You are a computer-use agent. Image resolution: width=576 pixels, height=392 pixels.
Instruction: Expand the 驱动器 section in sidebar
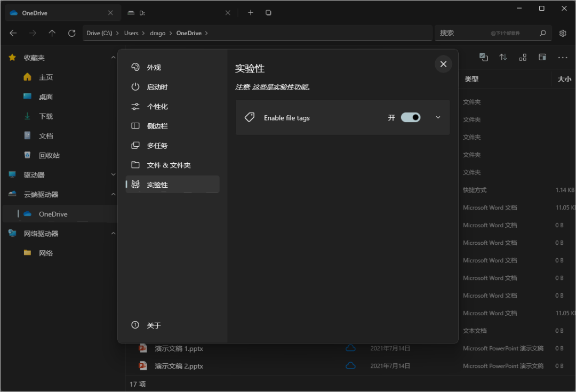click(x=113, y=174)
